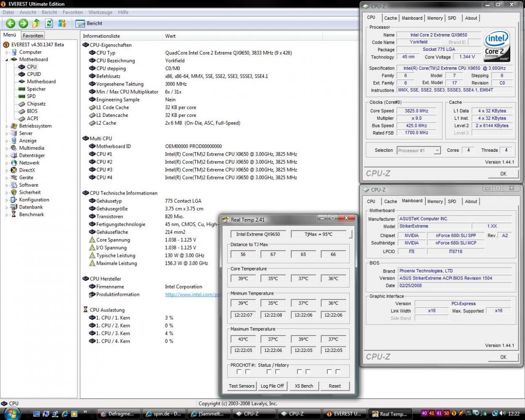
Task: Open the intel.com product information link
Action: point(192,294)
